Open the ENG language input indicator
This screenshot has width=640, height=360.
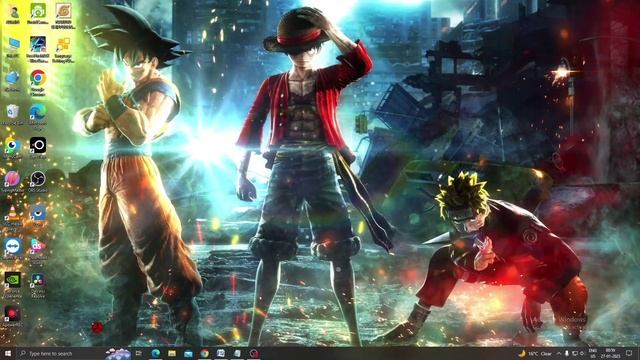tap(593, 353)
